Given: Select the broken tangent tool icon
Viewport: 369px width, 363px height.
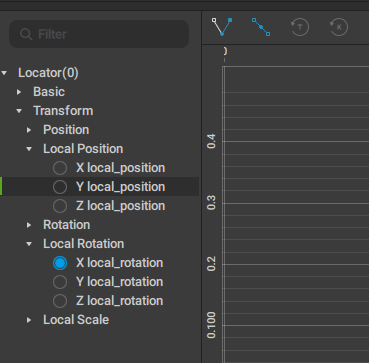Looking at the screenshot, I should [222, 27].
